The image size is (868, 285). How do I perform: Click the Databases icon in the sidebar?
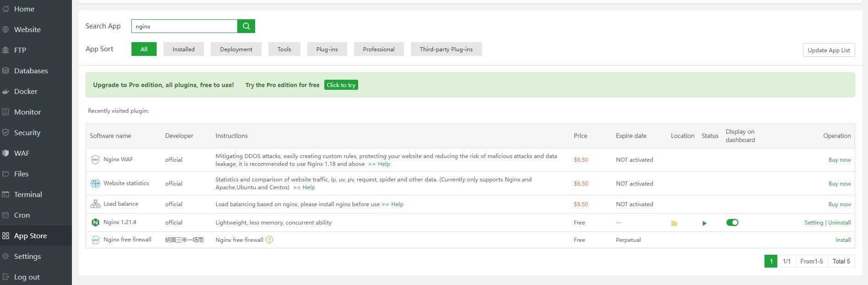[5, 71]
